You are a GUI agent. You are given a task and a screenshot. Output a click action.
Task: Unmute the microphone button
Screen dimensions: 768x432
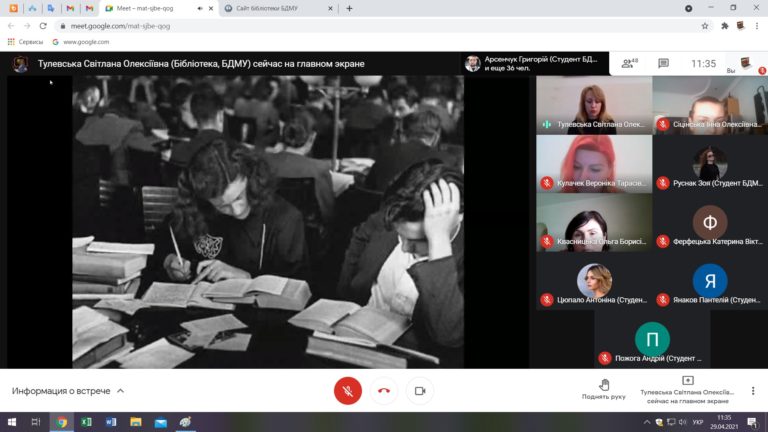347,390
